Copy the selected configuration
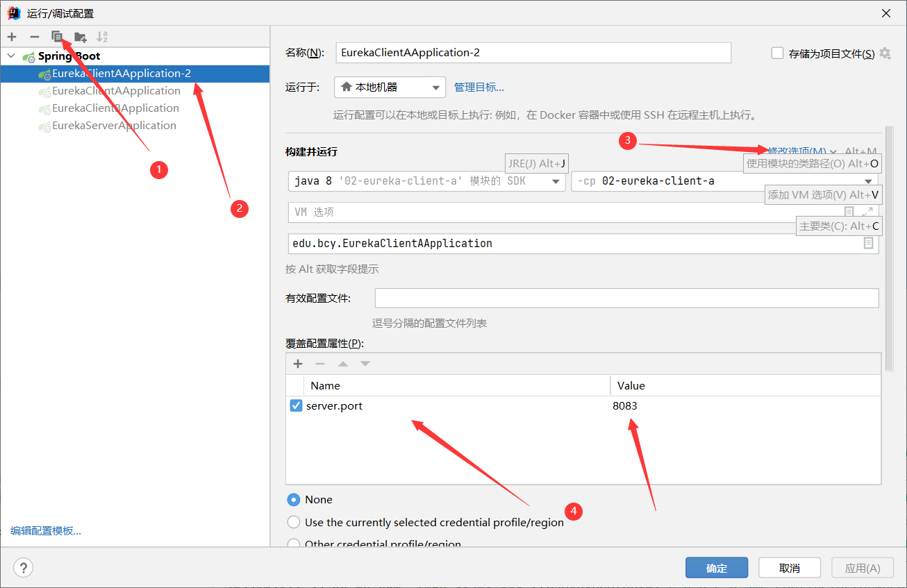 58,36
